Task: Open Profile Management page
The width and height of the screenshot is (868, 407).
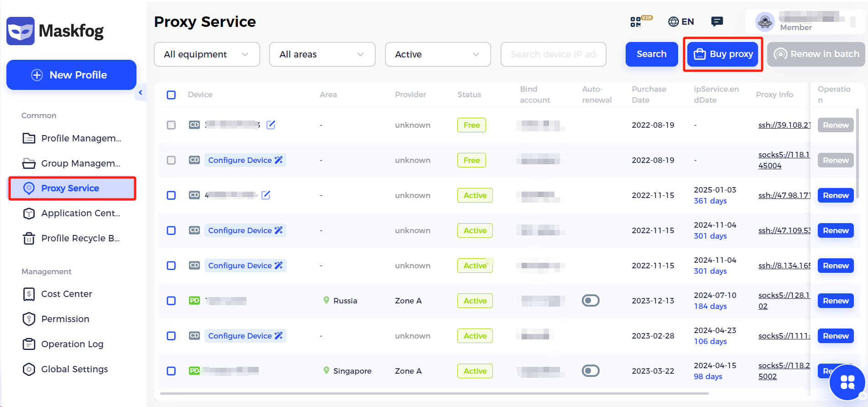Action: click(72, 138)
